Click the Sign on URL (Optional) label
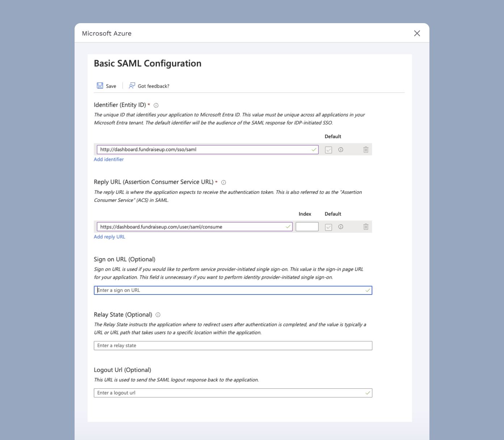 tap(125, 259)
